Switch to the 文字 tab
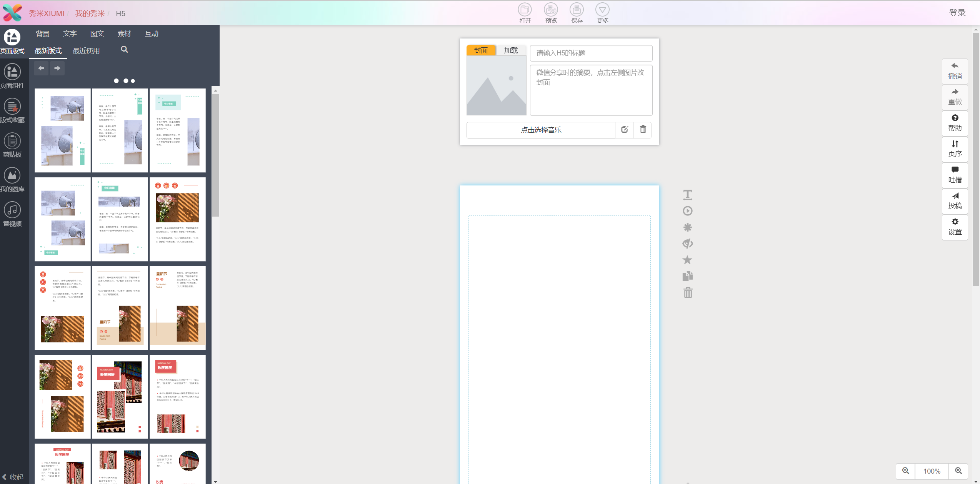This screenshot has height=484, width=980. pos(70,34)
